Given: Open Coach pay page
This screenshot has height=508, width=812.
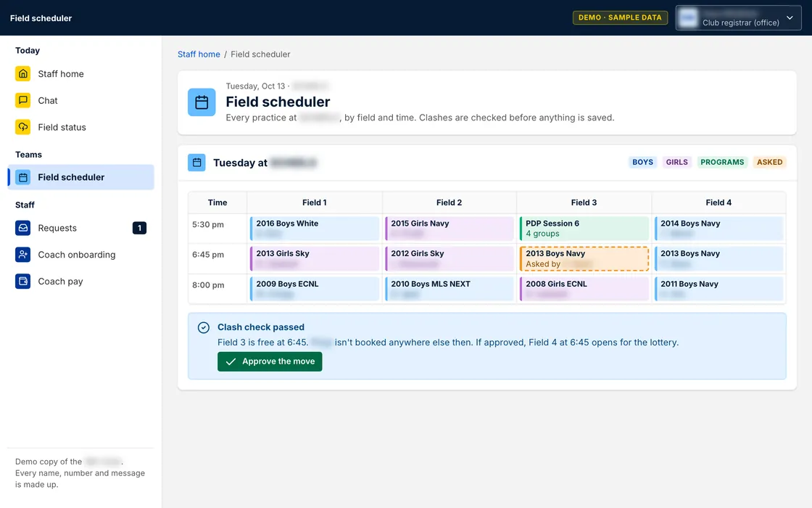Looking at the screenshot, I should pos(80,282).
